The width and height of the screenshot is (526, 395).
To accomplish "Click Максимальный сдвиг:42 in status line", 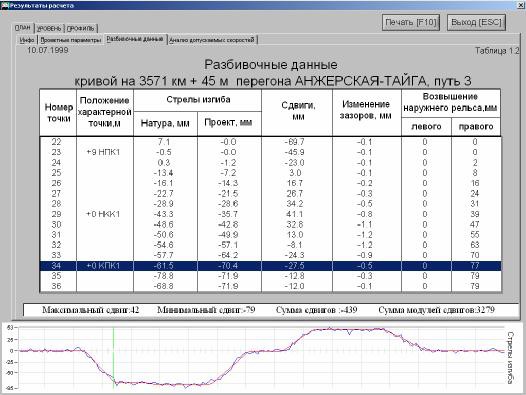I will pos(91,310).
